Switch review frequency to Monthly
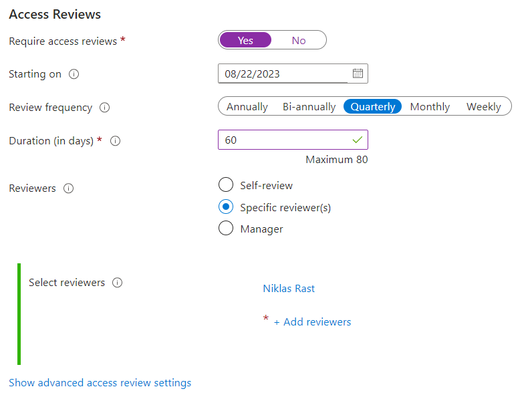The width and height of the screenshot is (532, 399). point(430,107)
